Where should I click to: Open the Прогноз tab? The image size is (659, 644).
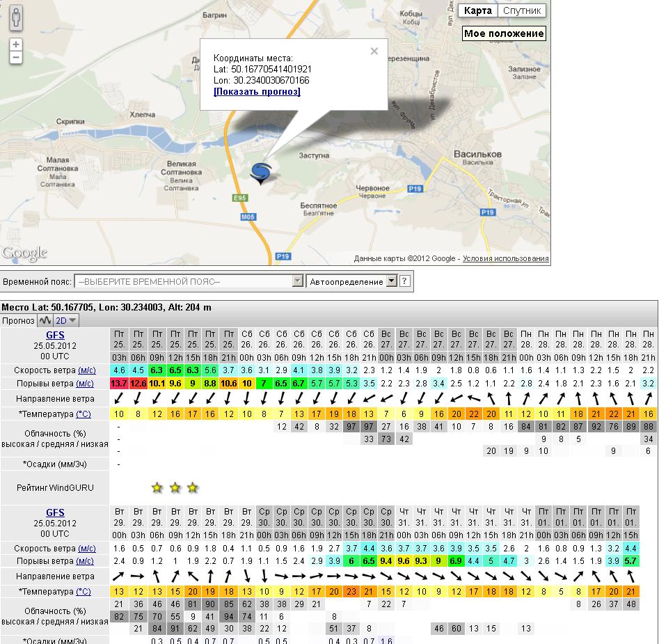(17, 321)
